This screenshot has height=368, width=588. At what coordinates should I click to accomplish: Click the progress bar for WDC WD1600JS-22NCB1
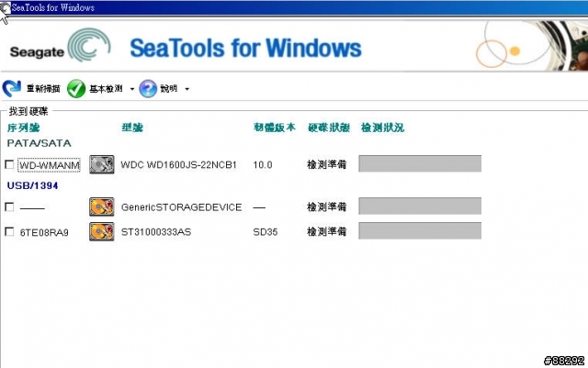(420, 163)
